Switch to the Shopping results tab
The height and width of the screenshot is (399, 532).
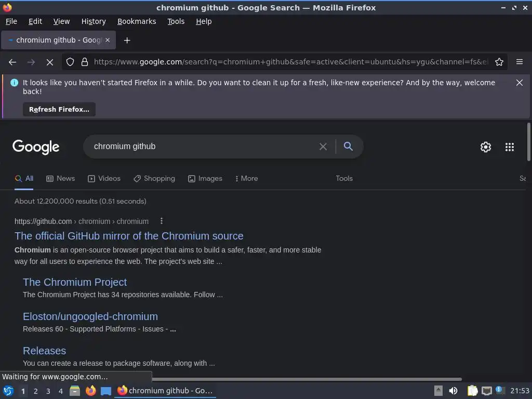[x=154, y=179]
